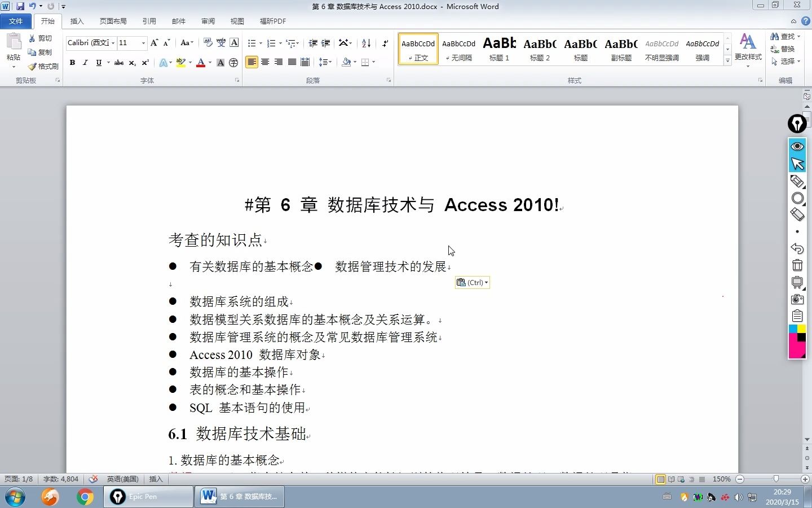Click the 替换 Replace button

(783, 49)
